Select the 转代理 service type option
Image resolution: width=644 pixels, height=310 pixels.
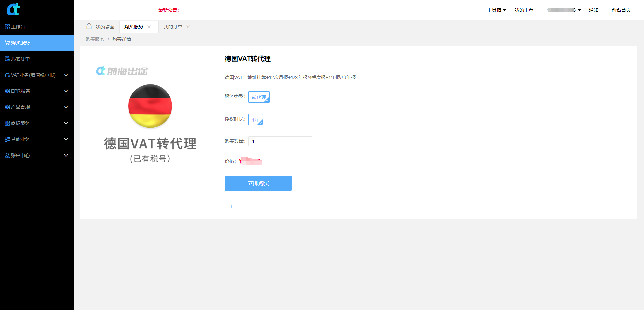pyautogui.click(x=259, y=97)
